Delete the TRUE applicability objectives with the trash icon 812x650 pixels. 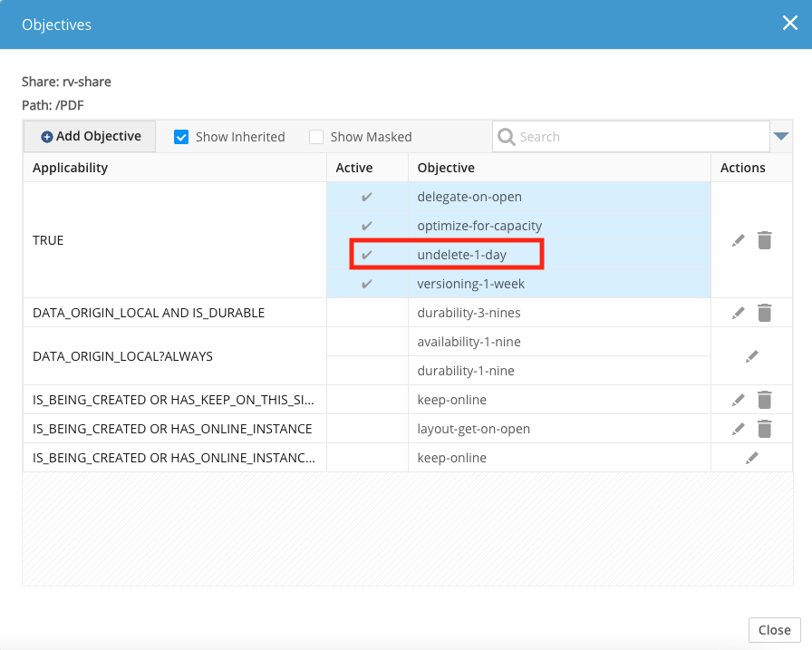point(764,240)
